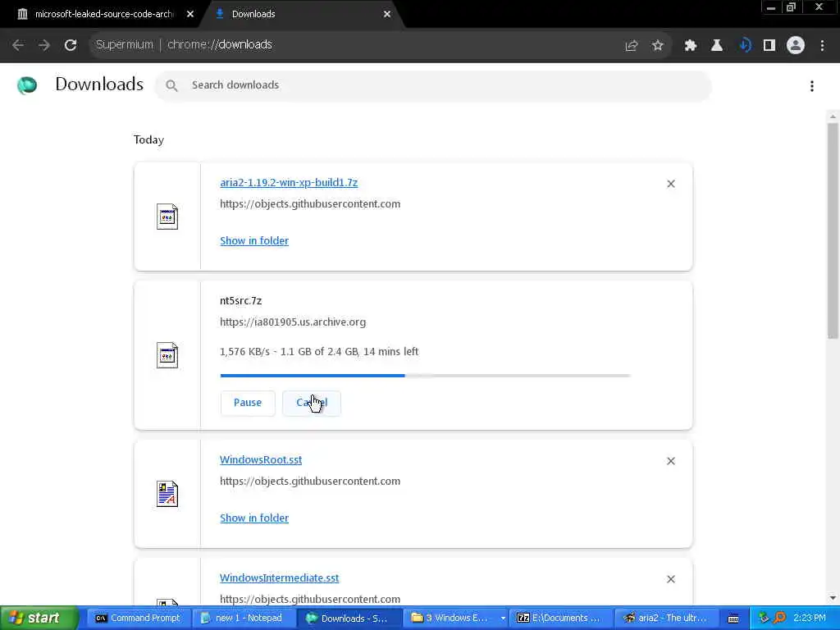Click the nt5src.7z file icon

click(x=167, y=355)
